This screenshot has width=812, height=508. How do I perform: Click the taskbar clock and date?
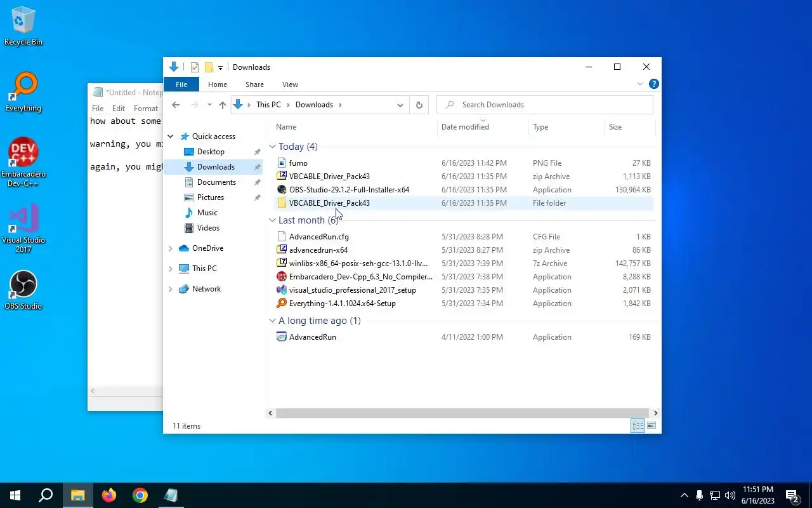[x=758, y=495]
